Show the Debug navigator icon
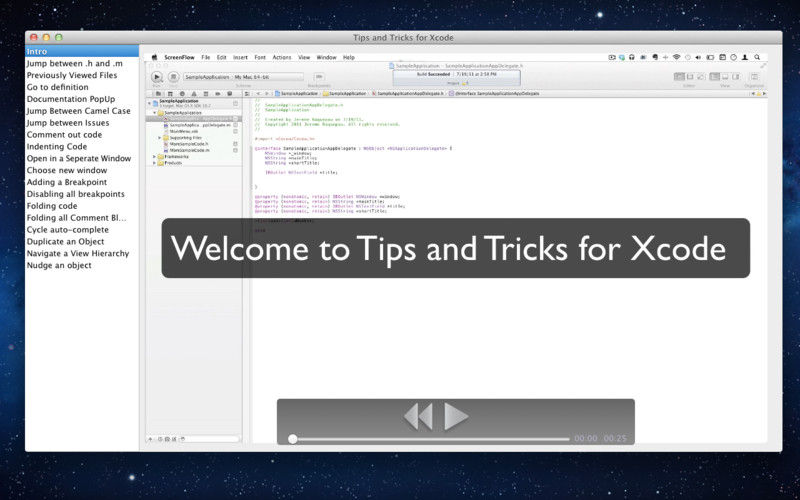The width and height of the screenshot is (800, 500). pos(206,94)
